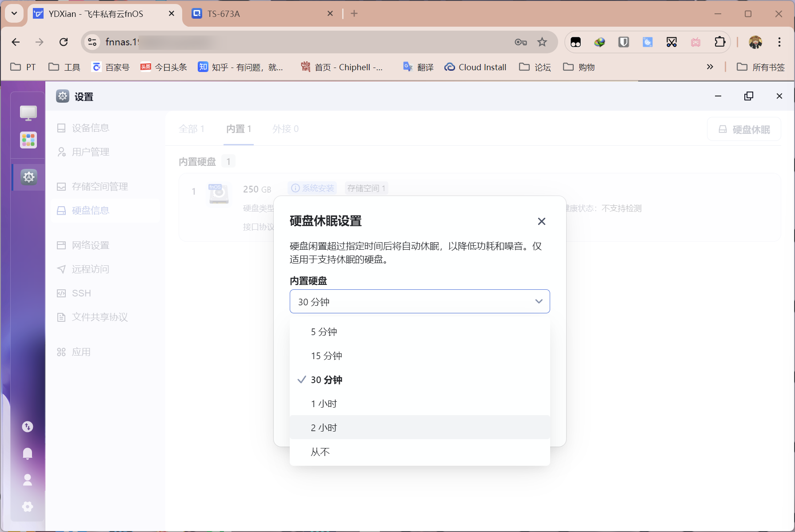Open the shield-shaped Bitwarden extension icon

pyautogui.click(x=624, y=42)
